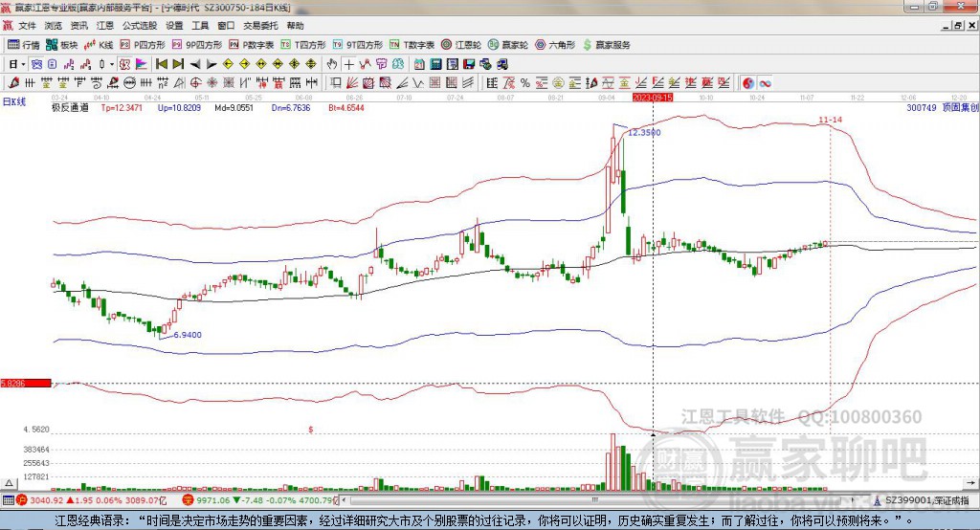Click the 6.9400 low price label
Image resolution: width=980 pixels, height=530 pixels.
[x=188, y=335]
